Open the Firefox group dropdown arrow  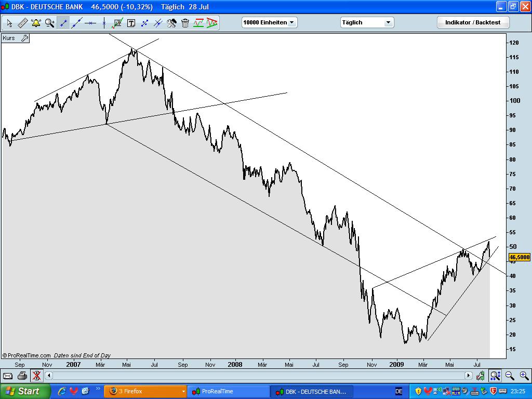183,391
